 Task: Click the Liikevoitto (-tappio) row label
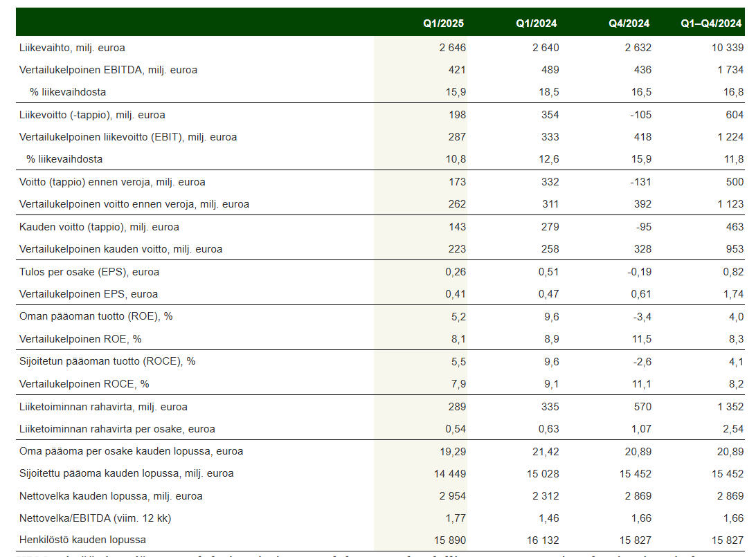[x=92, y=115]
